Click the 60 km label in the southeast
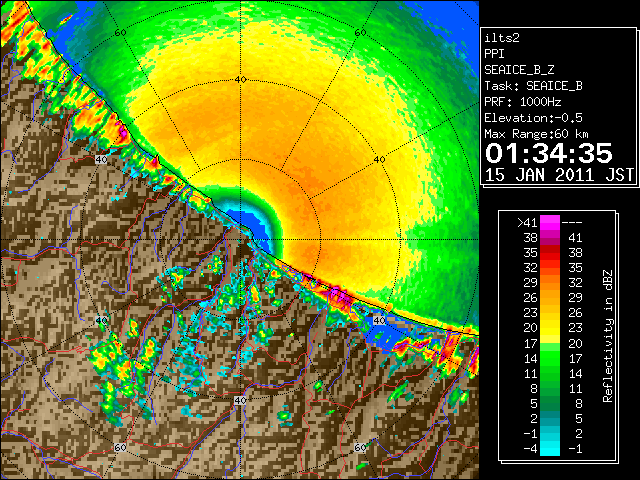Image resolution: width=640 pixels, height=480 pixels. tap(360, 447)
